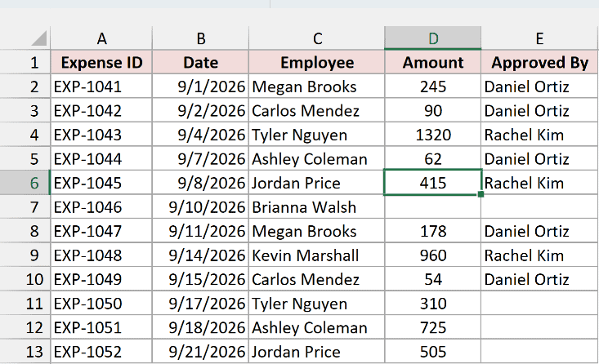Select Rachel Kim in row 6
The image size is (599, 364).
point(539,183)
